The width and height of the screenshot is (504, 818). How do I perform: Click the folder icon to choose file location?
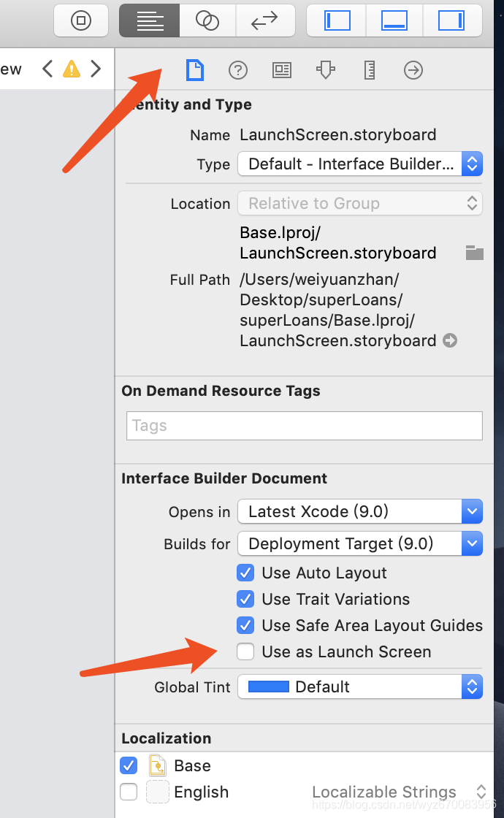(474, 253)
